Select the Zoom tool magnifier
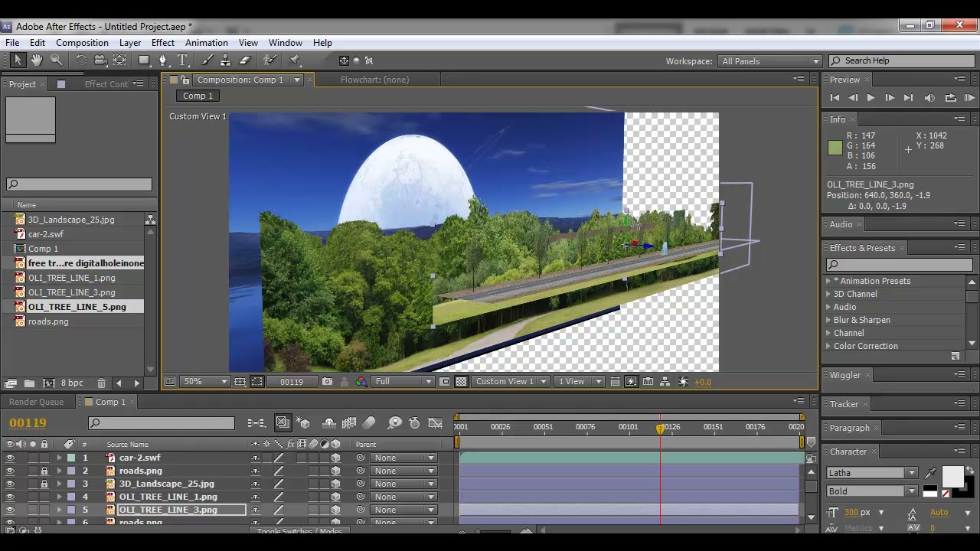 pyautogui.click(x=57, y=60)
